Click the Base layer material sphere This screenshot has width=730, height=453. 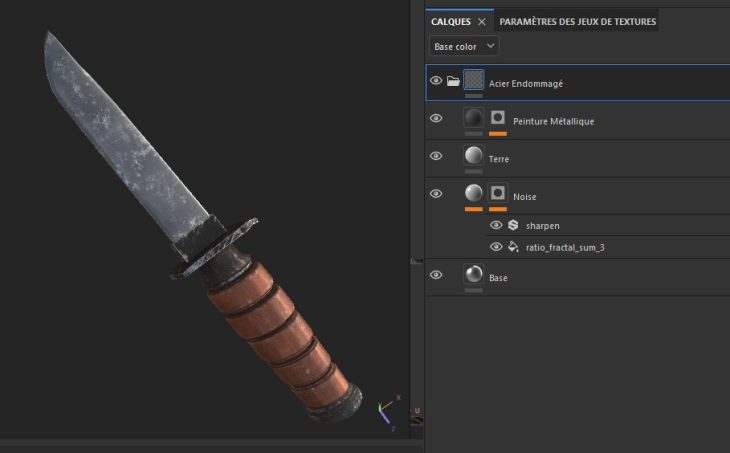coord(474,275)
